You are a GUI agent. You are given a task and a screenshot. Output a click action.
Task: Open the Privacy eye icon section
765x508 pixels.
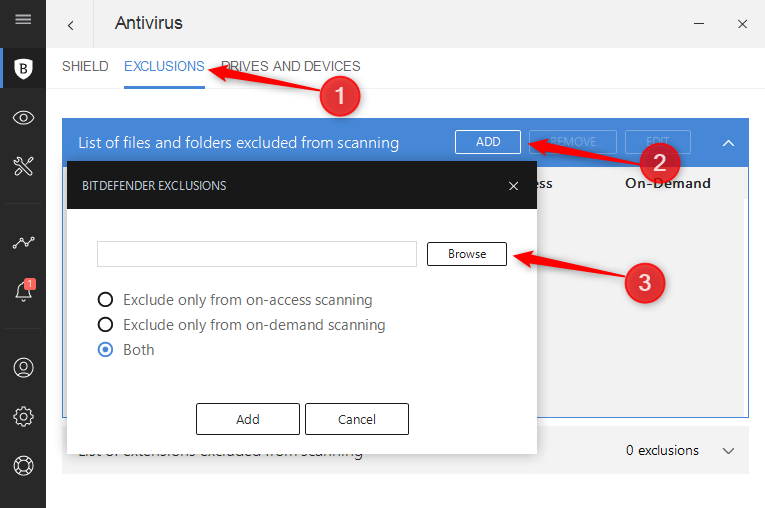tap(23, 118)
